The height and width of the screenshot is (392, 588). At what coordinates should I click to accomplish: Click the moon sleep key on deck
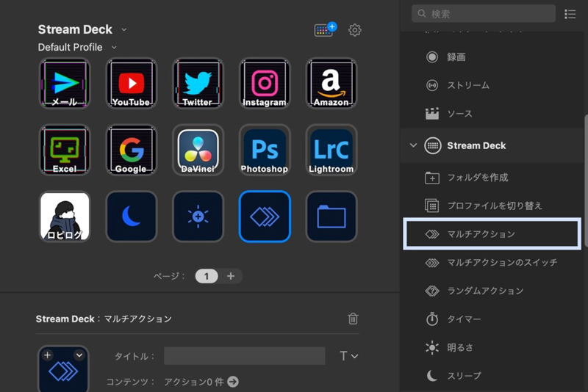point(131,216)
